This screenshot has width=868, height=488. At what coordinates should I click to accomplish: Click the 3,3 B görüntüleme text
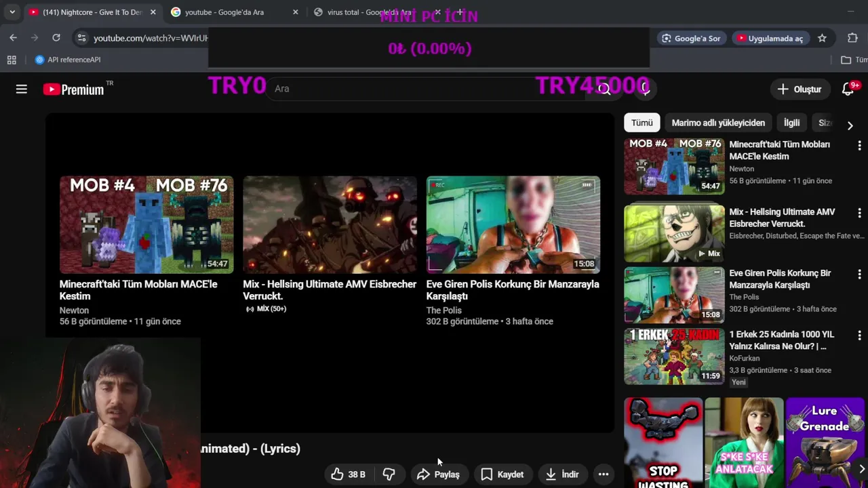pos(759,370)
